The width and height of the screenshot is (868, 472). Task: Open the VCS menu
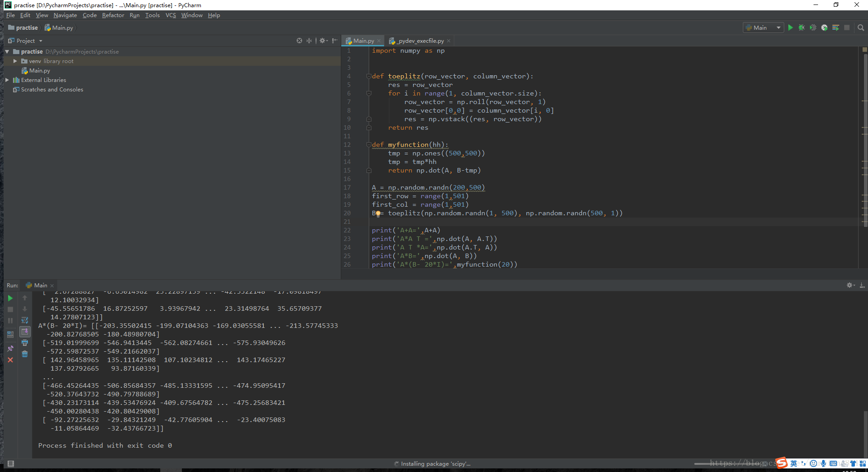(x=171, y=15)
